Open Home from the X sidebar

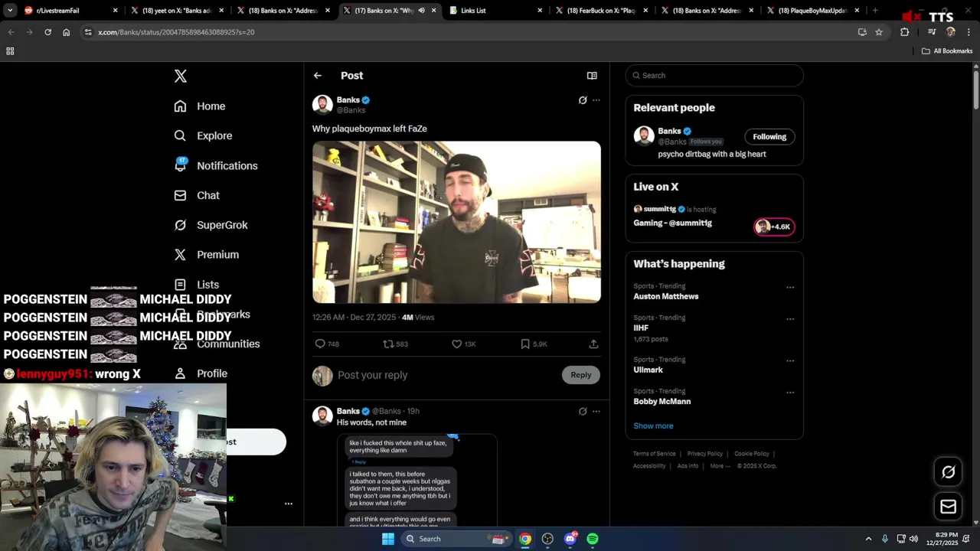point(200,106)
